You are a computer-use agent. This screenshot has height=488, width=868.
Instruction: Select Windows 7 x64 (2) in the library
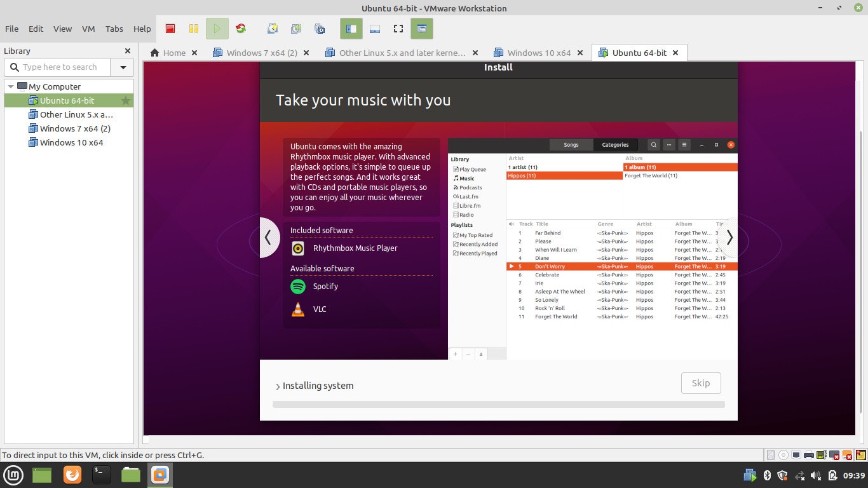click(x=69, y=128)
